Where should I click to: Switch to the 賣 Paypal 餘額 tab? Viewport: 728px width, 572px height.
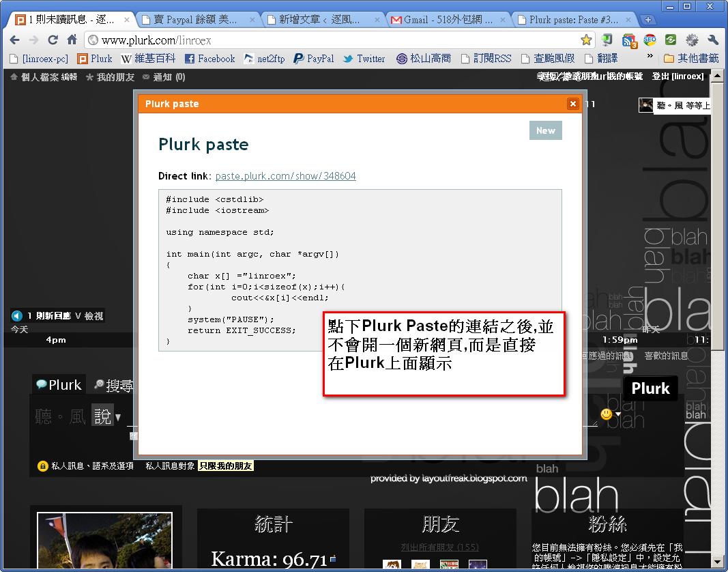pyautogui.click(x=199, y=20)
